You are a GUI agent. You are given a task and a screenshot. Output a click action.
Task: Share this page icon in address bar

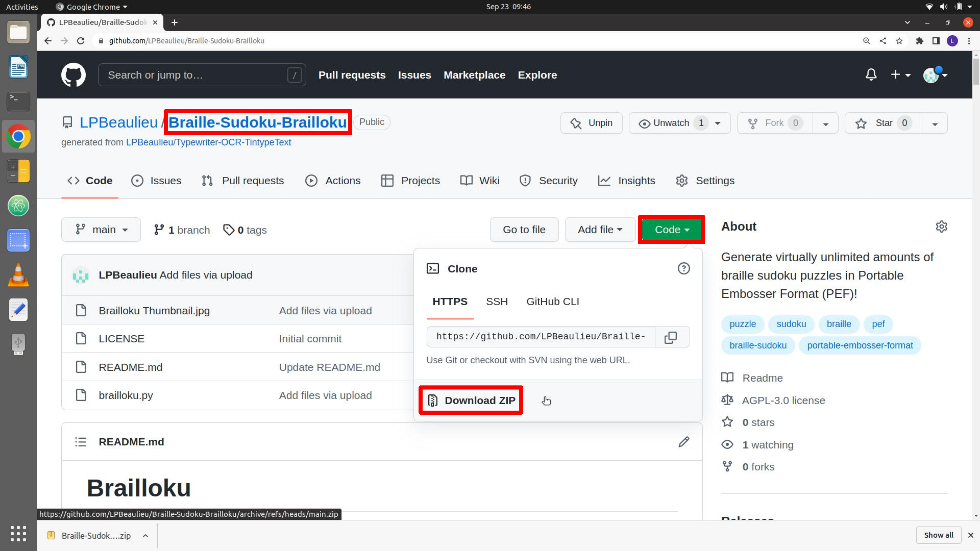pos(883,41)
